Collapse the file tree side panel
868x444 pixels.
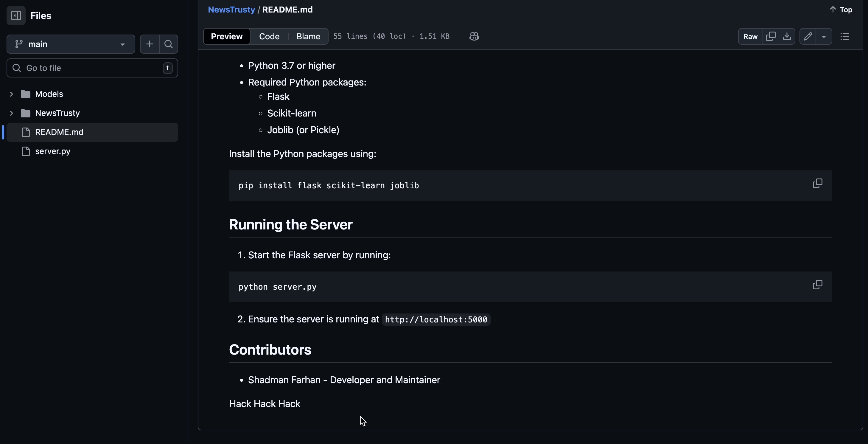coord(16,15)
